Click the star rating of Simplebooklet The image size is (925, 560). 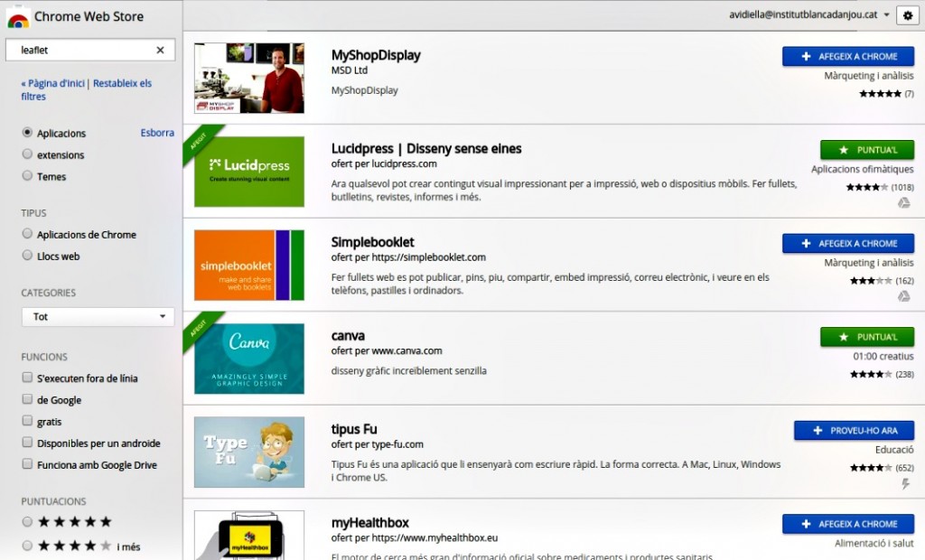point(871,281)
